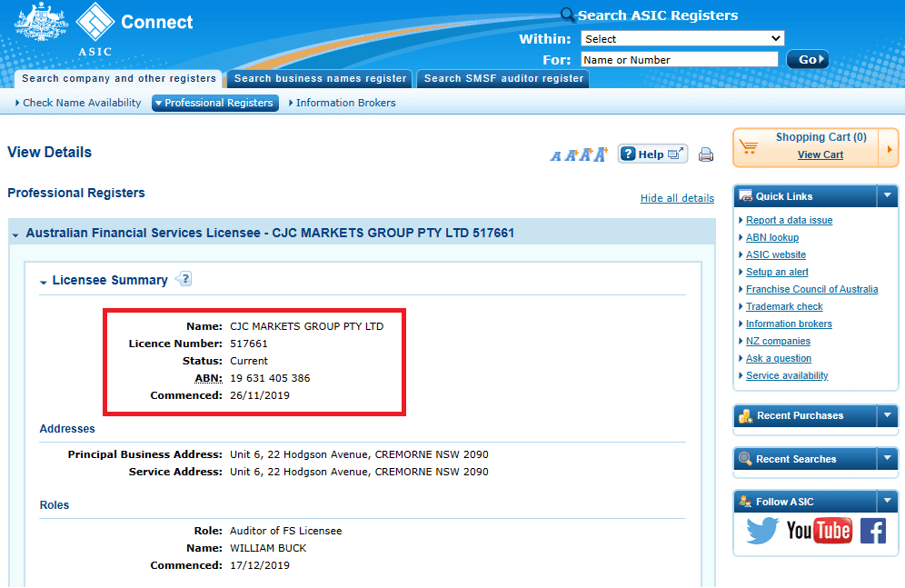Click the Quick Links panel icon

(745, 196)
